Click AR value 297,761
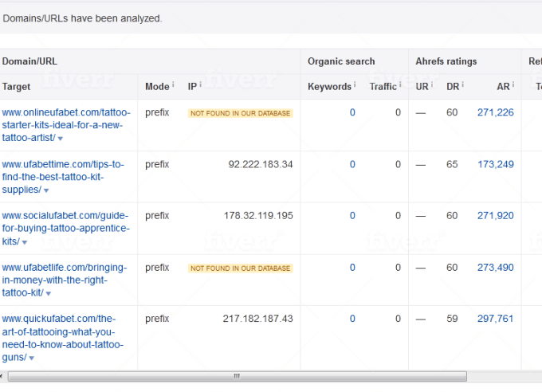Screen dimensions: 542x392 coord(495,319)
